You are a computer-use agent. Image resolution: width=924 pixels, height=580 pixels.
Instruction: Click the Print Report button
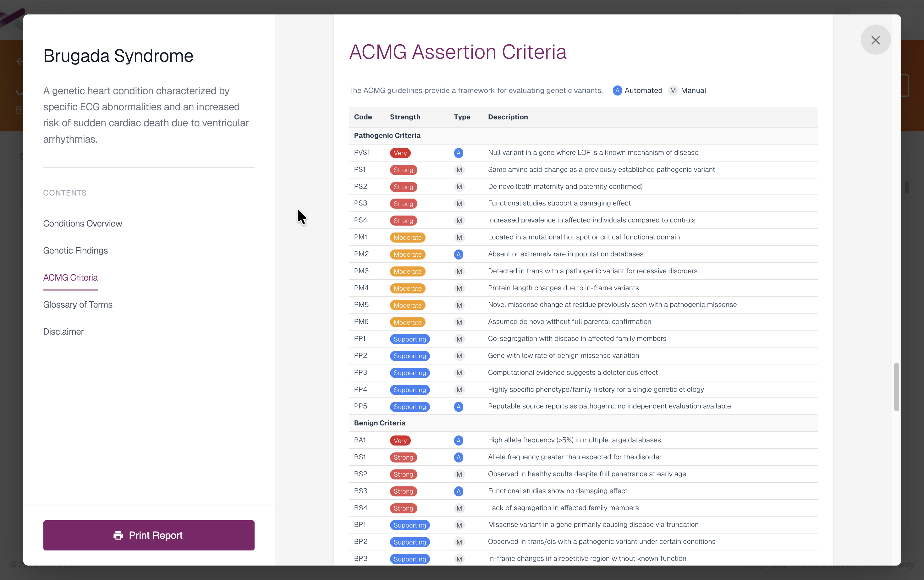148,535
